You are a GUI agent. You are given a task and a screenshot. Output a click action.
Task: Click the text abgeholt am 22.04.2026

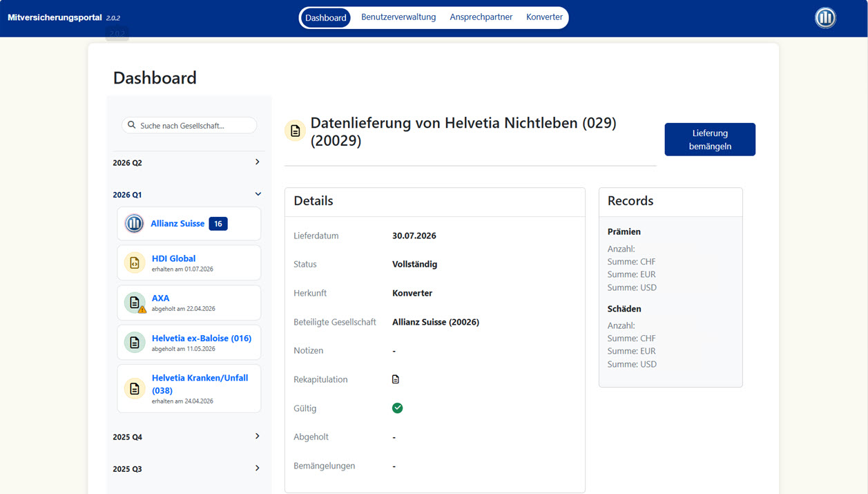pos(184,309)
